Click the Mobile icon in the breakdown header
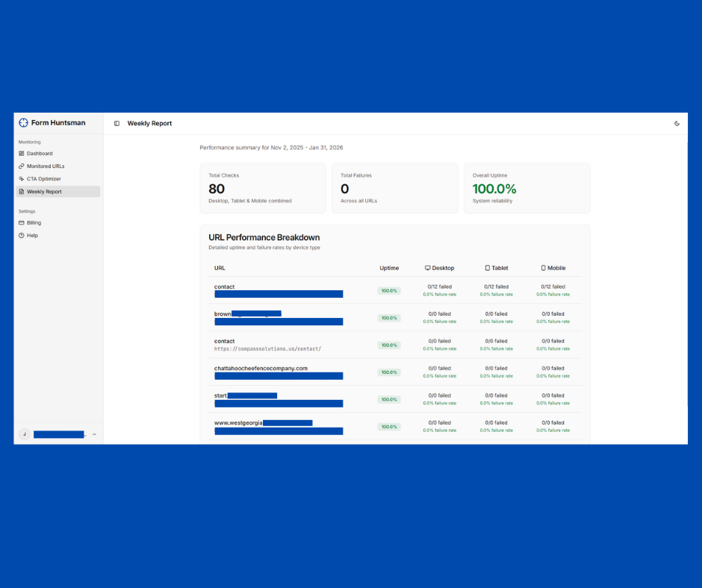 pos(543,268)
